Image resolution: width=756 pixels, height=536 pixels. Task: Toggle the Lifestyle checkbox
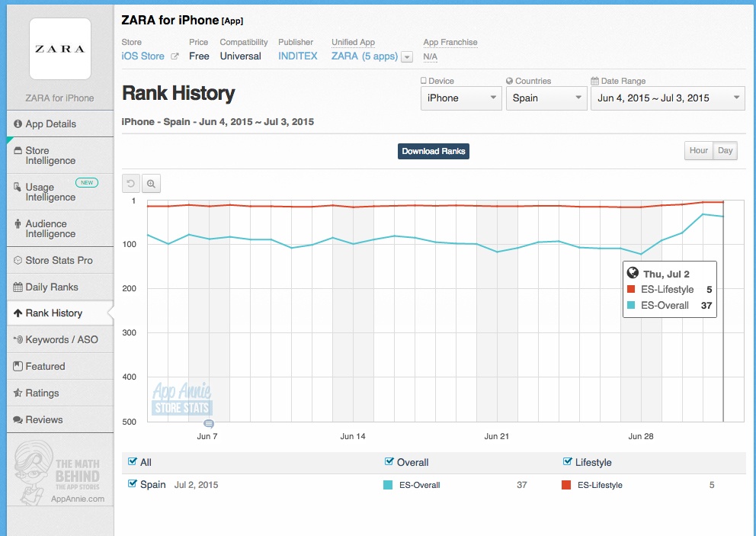(x=568, y=461)
